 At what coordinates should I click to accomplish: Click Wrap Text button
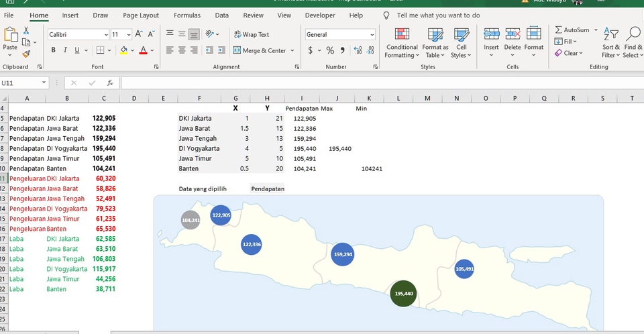pyautogui.click(x=252, y=34)
